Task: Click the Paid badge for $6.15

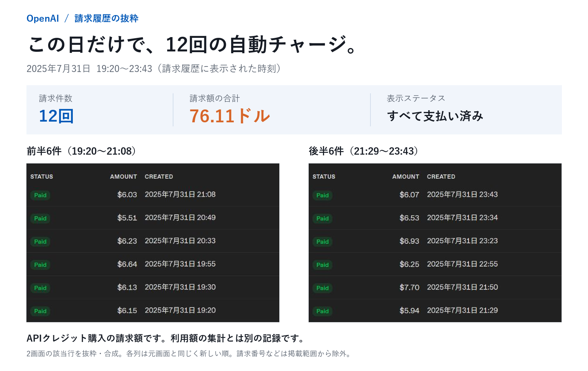Action: pos(40,311)
